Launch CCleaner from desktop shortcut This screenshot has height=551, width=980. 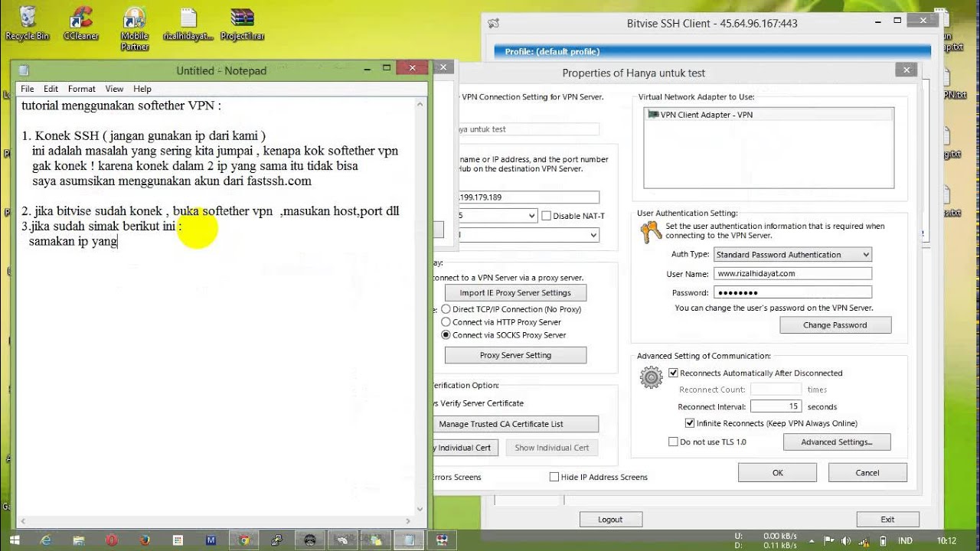point(80,23)
